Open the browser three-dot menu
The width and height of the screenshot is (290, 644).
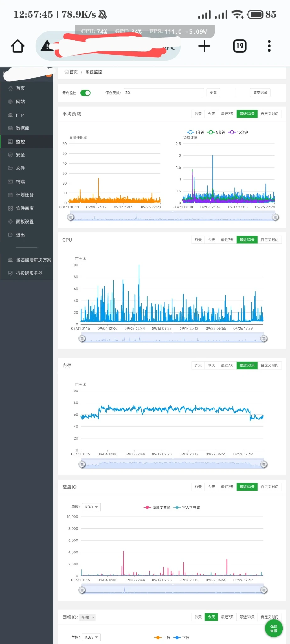(x=269, y=46)
